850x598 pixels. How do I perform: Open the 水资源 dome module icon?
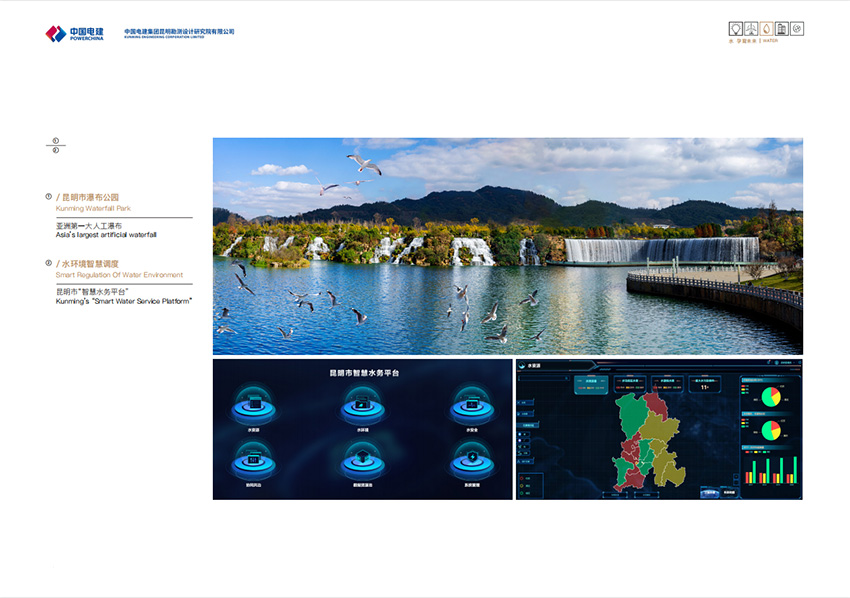[x=254, y=406]
